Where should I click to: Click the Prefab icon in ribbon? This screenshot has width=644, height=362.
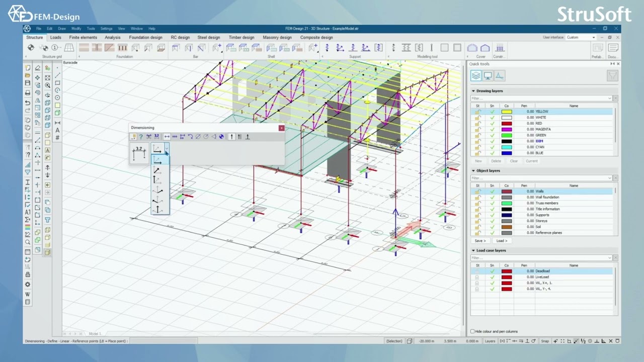coord(597,48)
